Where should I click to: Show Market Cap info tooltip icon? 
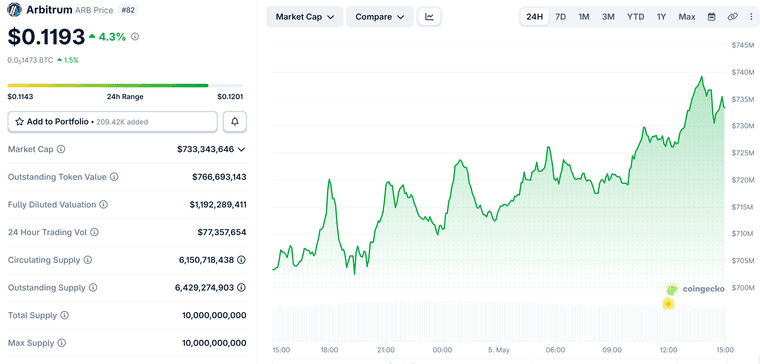tap(61, 149)
